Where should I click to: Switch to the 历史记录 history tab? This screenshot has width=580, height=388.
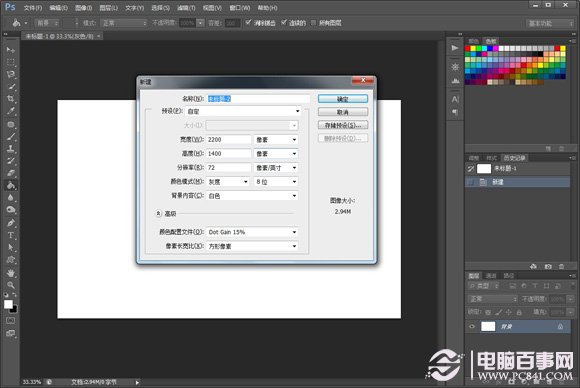tap(515, 158)
